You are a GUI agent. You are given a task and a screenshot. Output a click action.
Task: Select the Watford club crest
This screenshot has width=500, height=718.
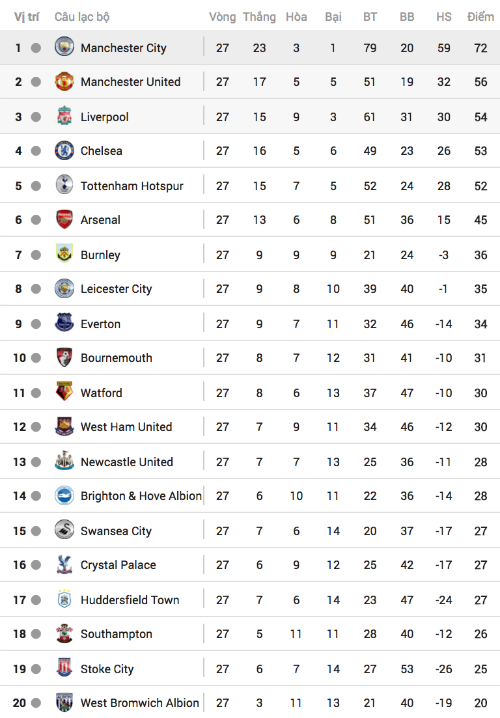[x=64, y=392]
